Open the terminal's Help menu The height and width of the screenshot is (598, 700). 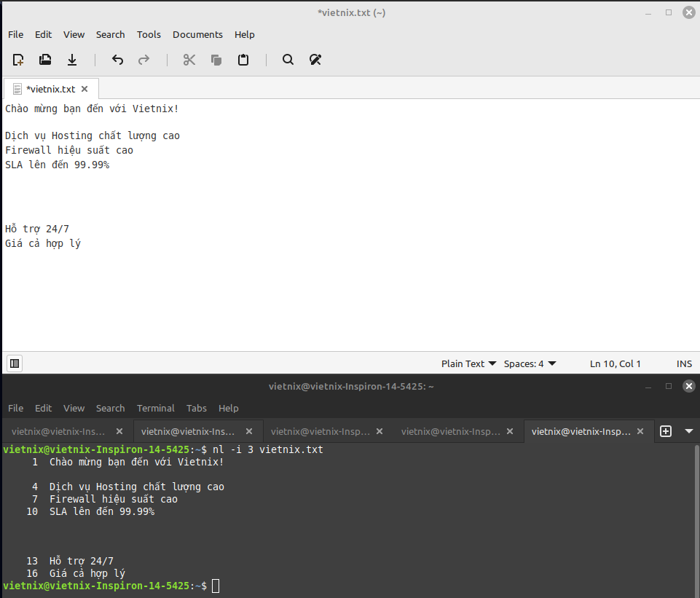coord(228,408)
